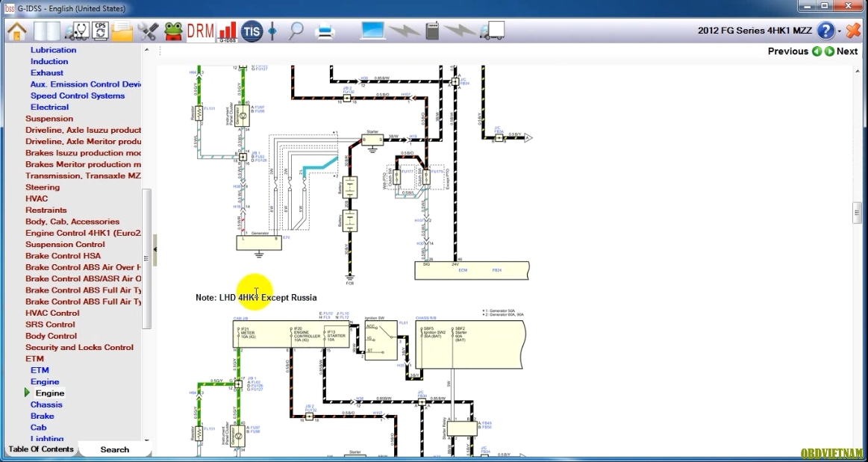Select Exhaust in the contents tree
Screen dimensions: 868x462
click(x=46, y=72)
